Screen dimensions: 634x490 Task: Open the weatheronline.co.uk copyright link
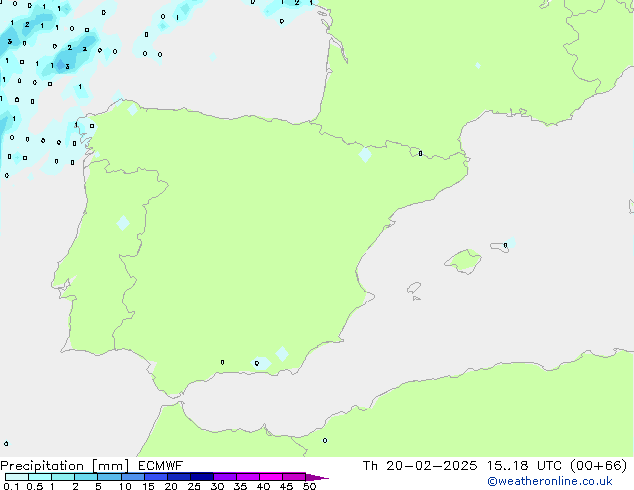[549, 481]
